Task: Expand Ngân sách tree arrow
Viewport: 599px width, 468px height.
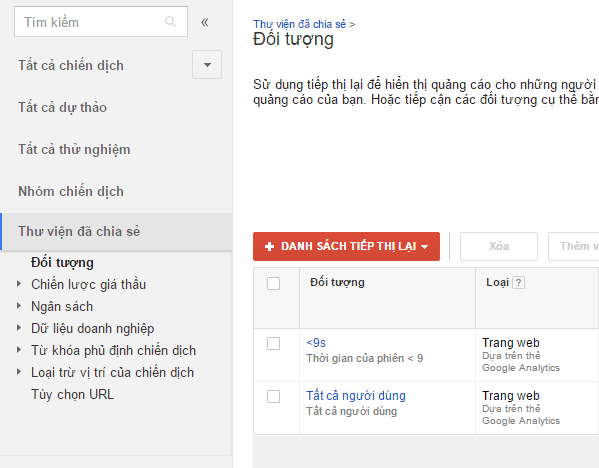Action: tap(19, 306)
